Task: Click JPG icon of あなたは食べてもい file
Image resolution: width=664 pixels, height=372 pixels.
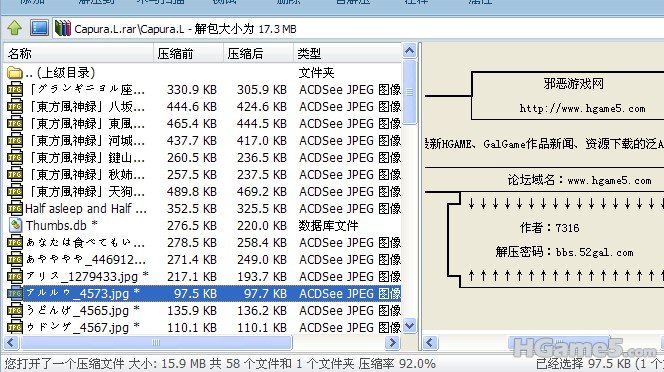Action: [x=15, y=242]
